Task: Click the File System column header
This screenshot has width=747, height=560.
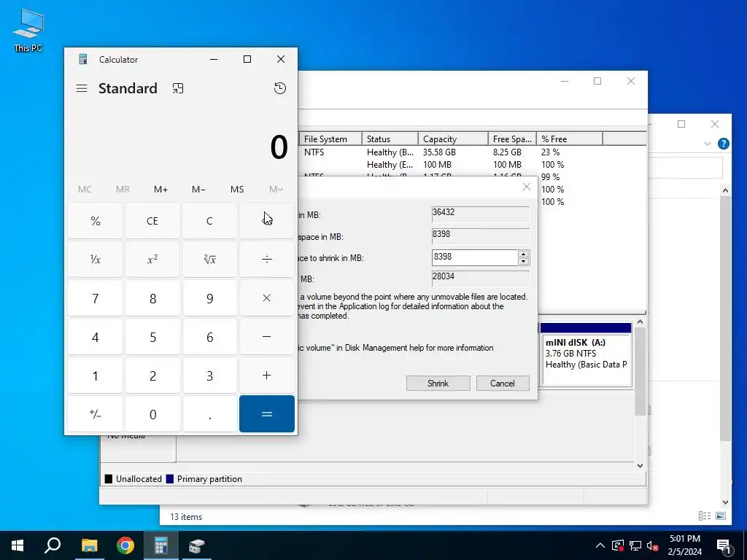Action: pyautogui.click(x=330, y=139)
